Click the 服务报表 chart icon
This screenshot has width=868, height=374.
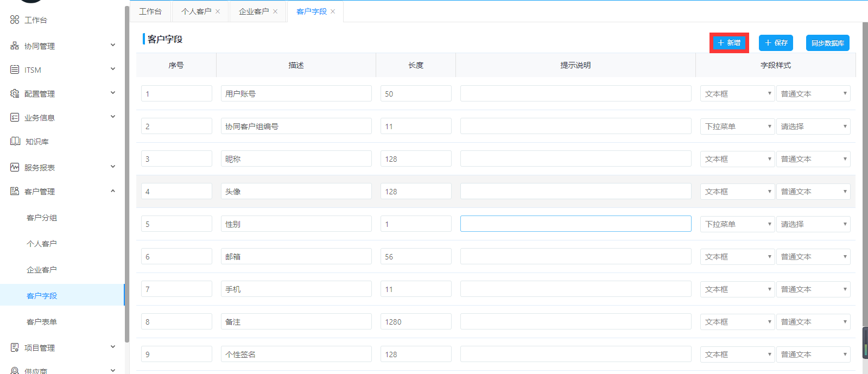tap(15, 167)
